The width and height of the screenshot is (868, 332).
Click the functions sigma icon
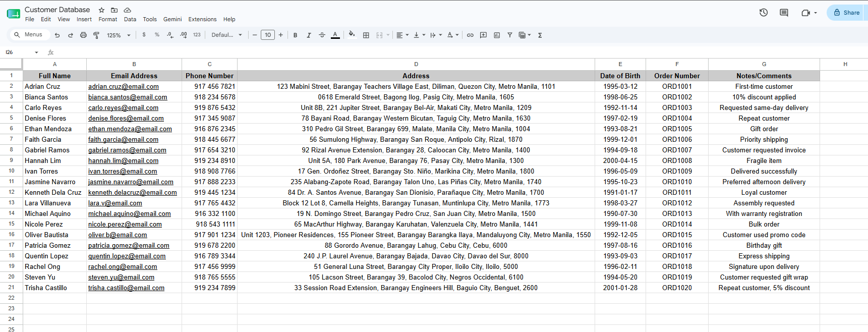coord(540,35)
